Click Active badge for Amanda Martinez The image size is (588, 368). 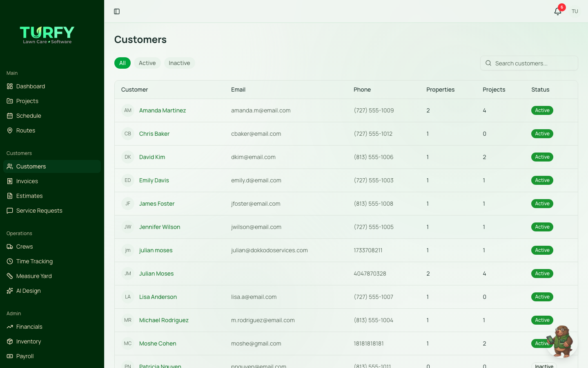pyautogui.click(x=542, y=110)
